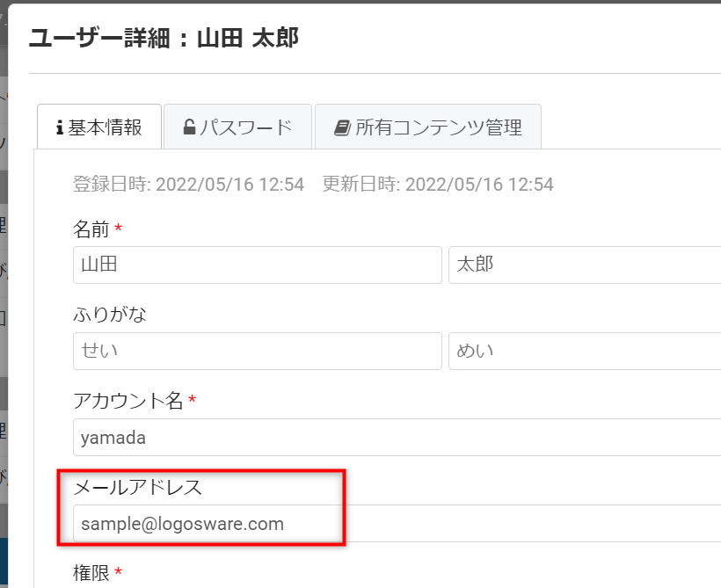The height and width of the screenshot is (588, 721).
Task: Focus the email field with sample@logosware.com
Action: pos(396,524)
